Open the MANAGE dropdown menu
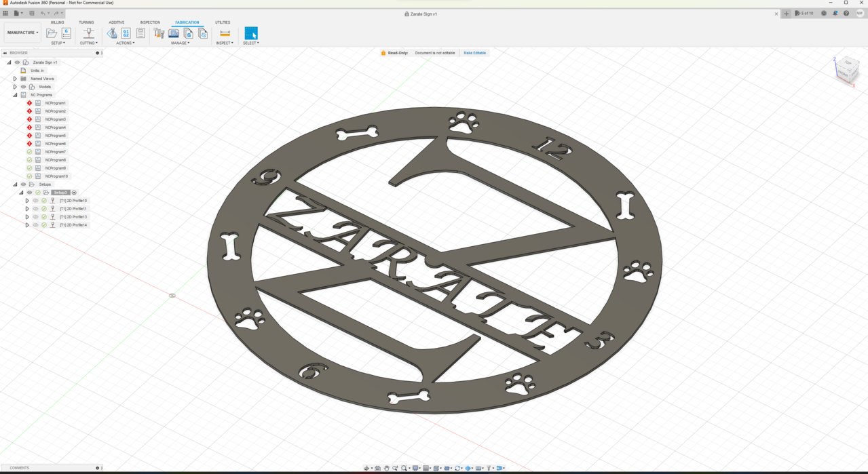The image size is (868, 474). (x=180, y=43)
